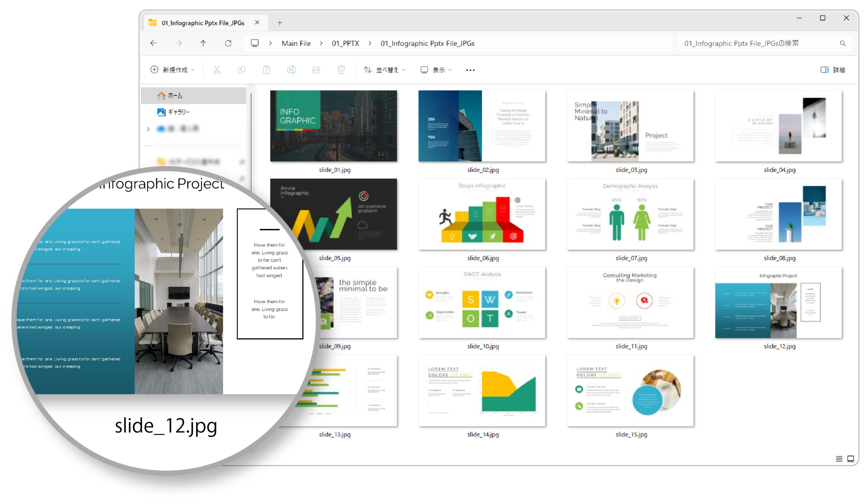868x504 pixels.
Task: Click the folder search input field
Action: click(x=758, y=43)
